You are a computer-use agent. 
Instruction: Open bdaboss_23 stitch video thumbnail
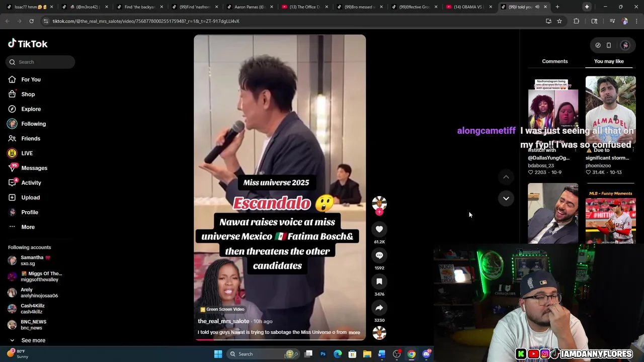[x=553, y=110]
